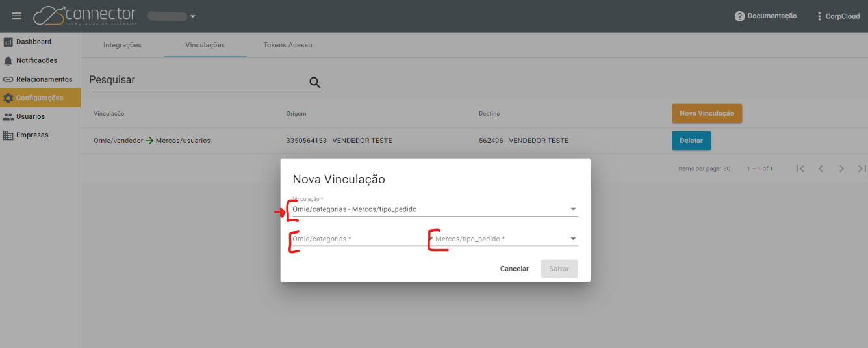Open the CorpCloud three-dot menu
Viewport: 868px width, 348px height.
click(819, 16)
